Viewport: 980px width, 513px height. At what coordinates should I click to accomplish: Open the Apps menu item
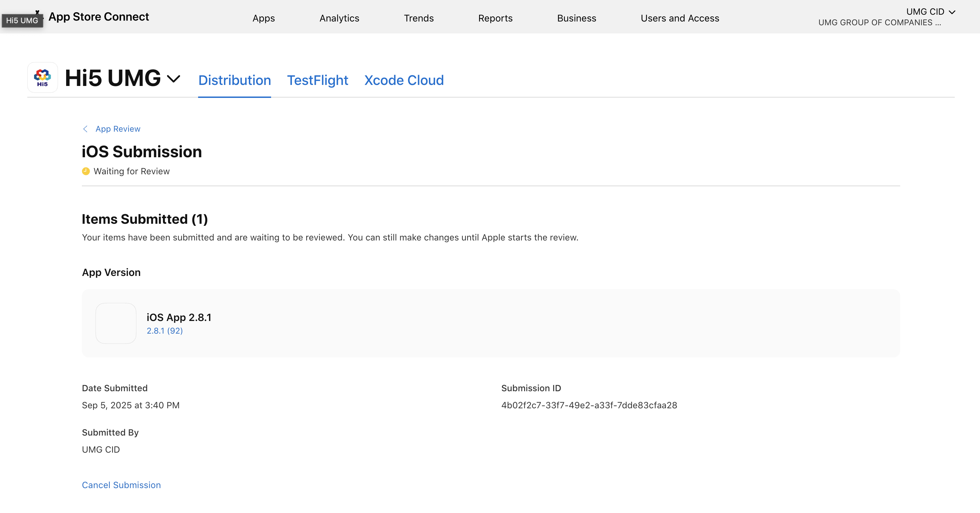(263, 18)
